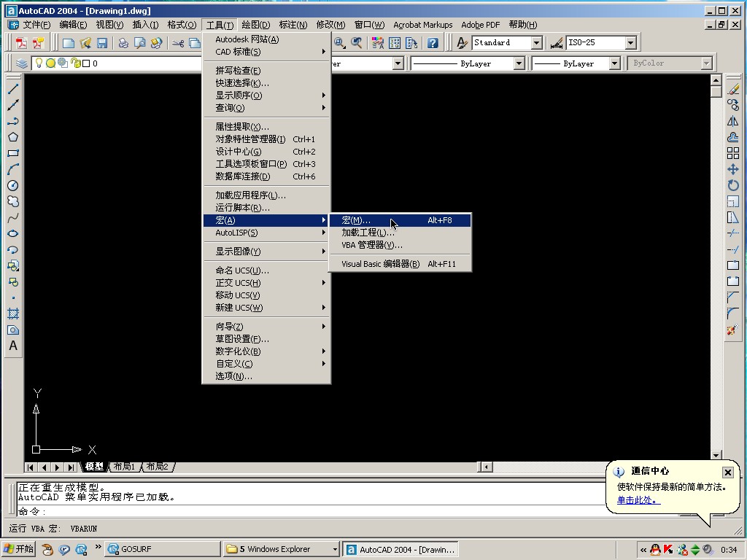747x560 pixels.
Task: Select the Arc draw tool
Action: pos(13,169)
